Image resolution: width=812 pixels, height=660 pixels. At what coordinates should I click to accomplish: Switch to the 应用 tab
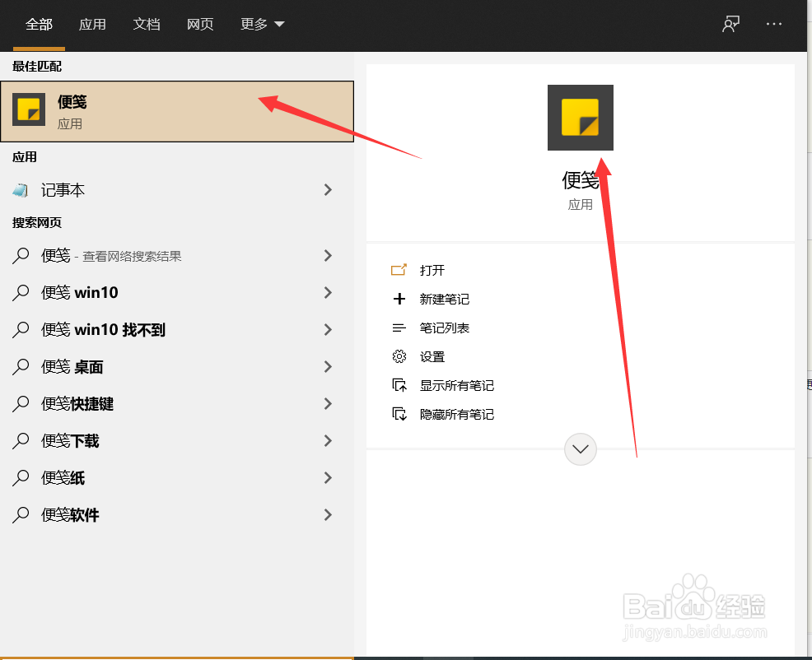click(x=92, y=24)
